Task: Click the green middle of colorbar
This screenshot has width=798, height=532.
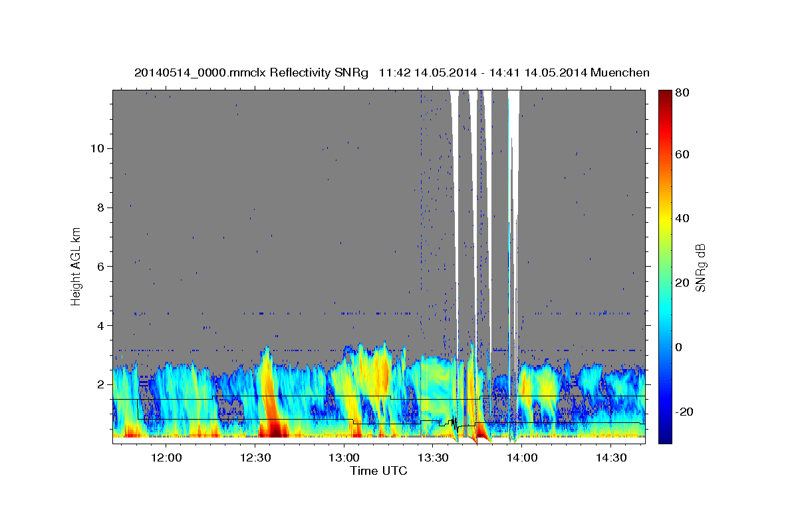Action: (x=665, y=267)
